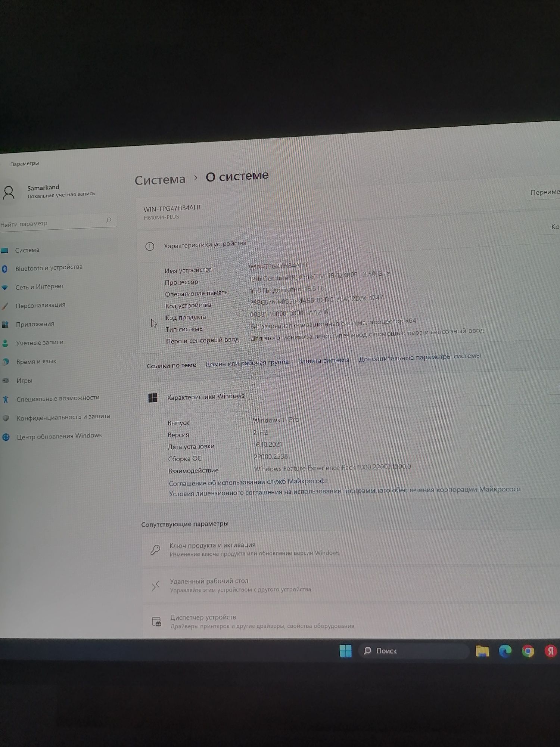Click the Samarkand account name
Viewport: 560px width, 747px height.
coord(43,187)
